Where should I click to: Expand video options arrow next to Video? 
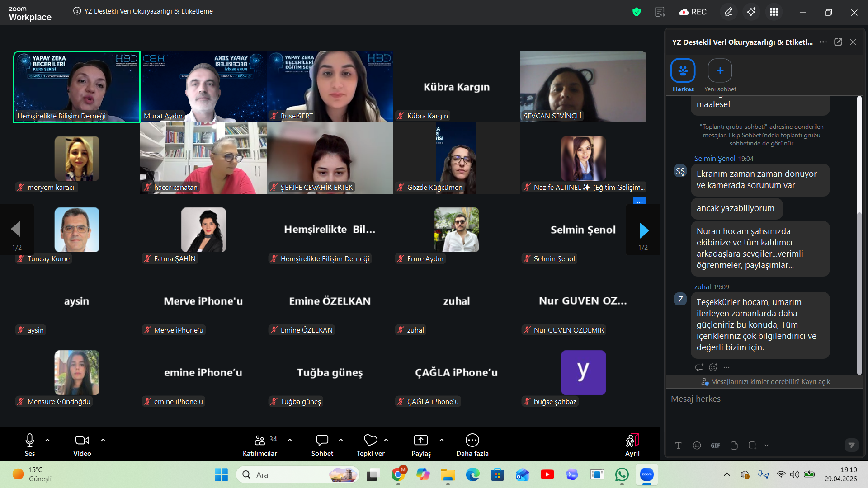coord(103,440)
